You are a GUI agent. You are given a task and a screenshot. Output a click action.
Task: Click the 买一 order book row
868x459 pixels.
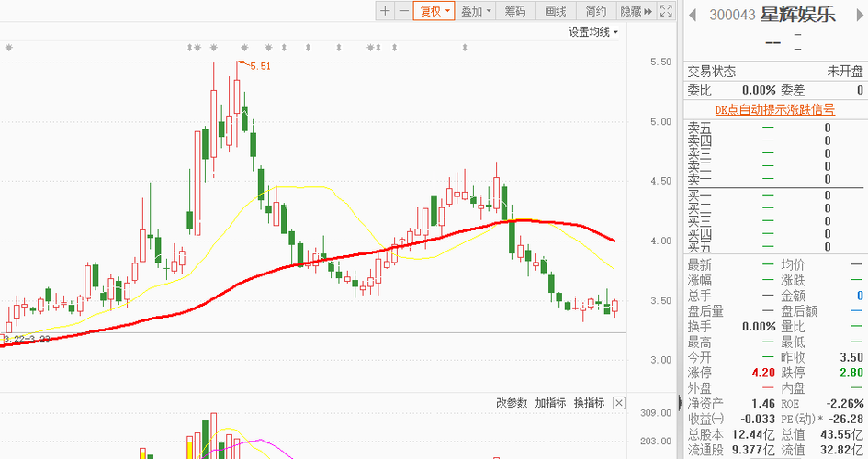coord(774,196)
